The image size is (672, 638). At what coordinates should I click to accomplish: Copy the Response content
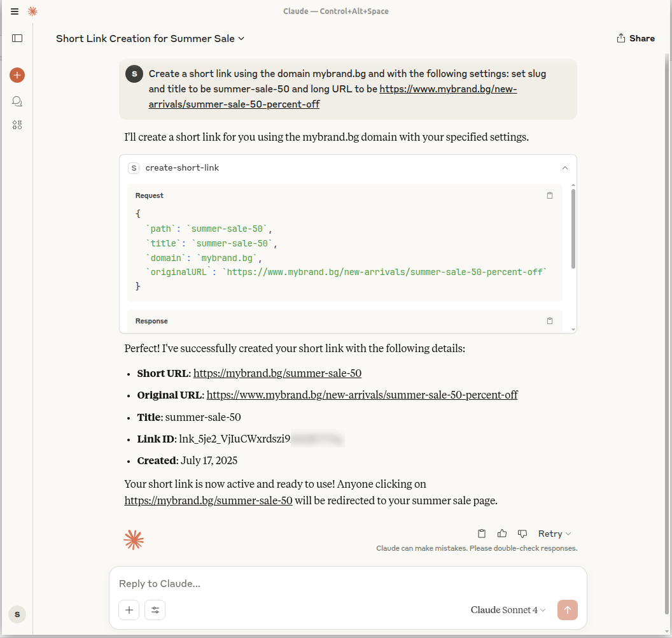550,321
